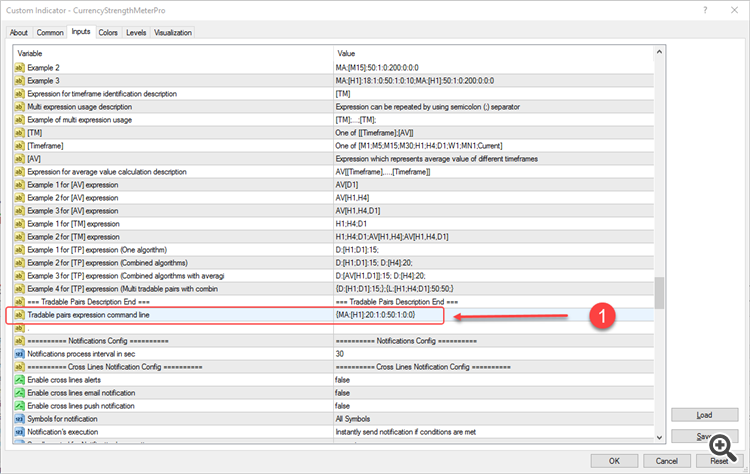Click the icon beside [AV] variable

(x=19, y=158)
